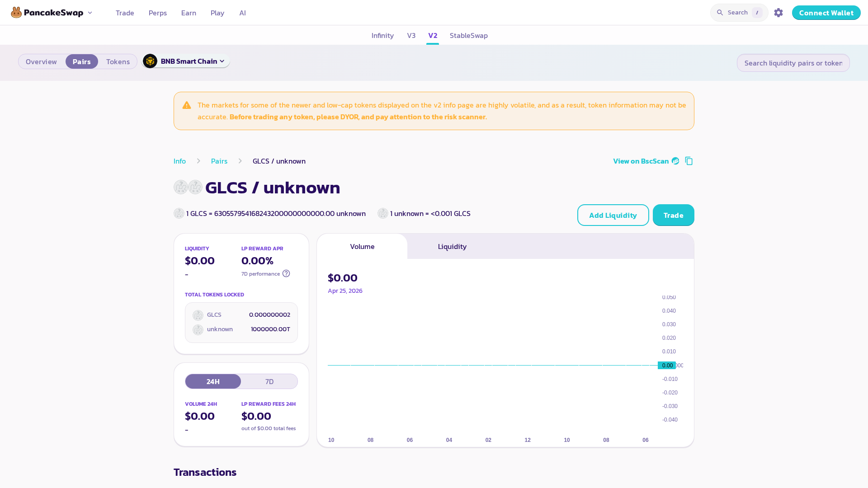Image resolution: width=868 pixels, height=488 pixels.
Task: Click the PancakeSwap bunny logo
Action: pyautogui.click(x=16, y=13)
